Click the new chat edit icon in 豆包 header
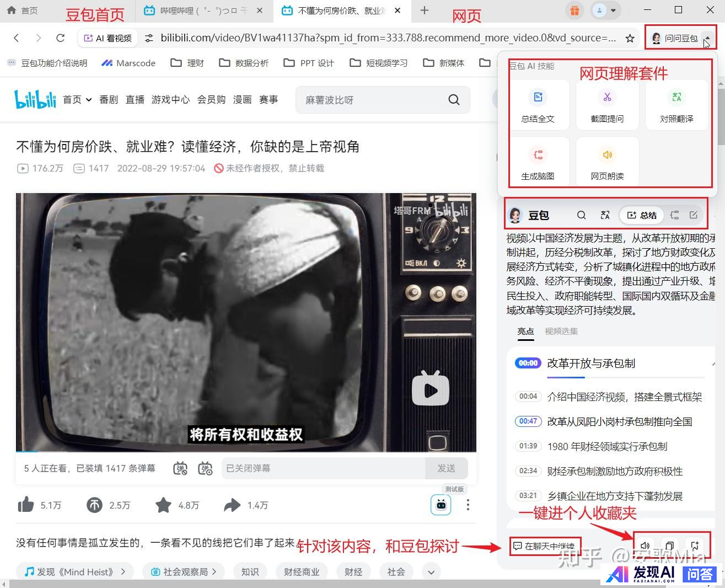Viewport: 725px width, 588px height. [x=694, y=215]
